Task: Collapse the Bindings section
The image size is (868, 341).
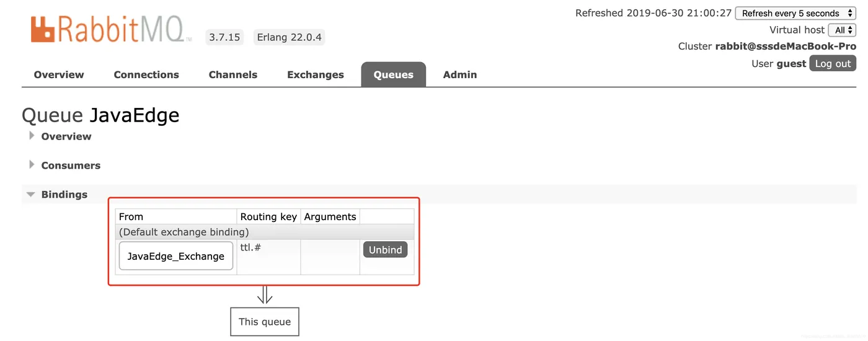Action: [31, 194]
